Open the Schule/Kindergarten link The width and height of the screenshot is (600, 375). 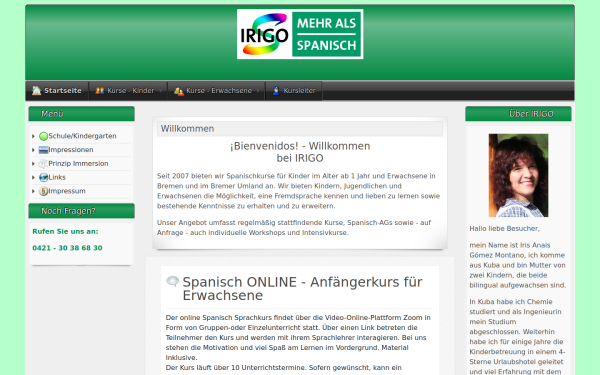coord(82,136)
